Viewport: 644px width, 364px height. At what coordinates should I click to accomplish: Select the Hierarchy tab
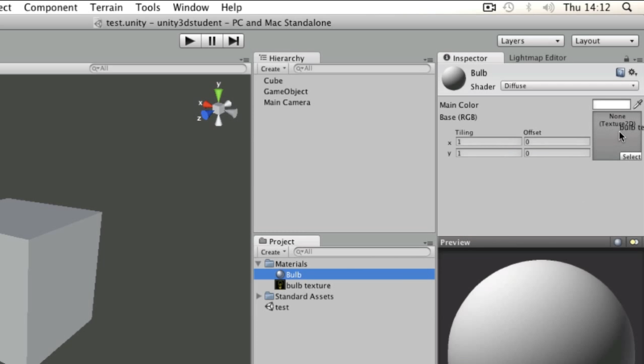287,58
